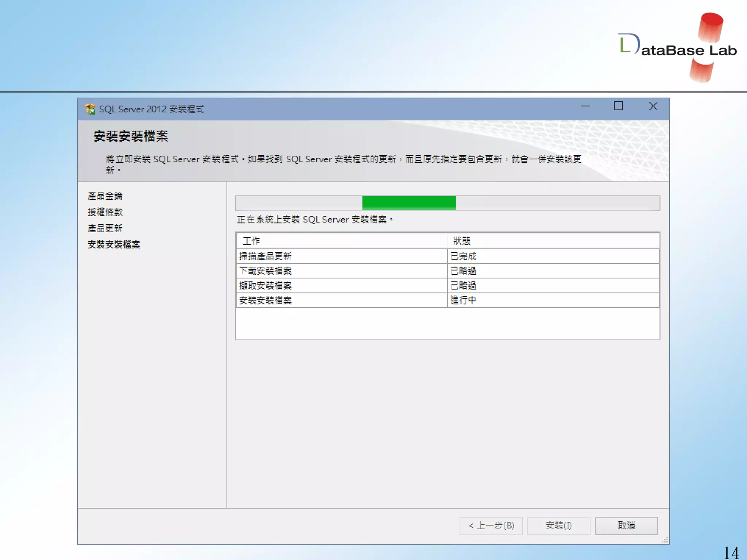Click the window resize grip corner
The height and width of the screenshot is (560, 747).
pyautogui.click(x=665, y=540)
